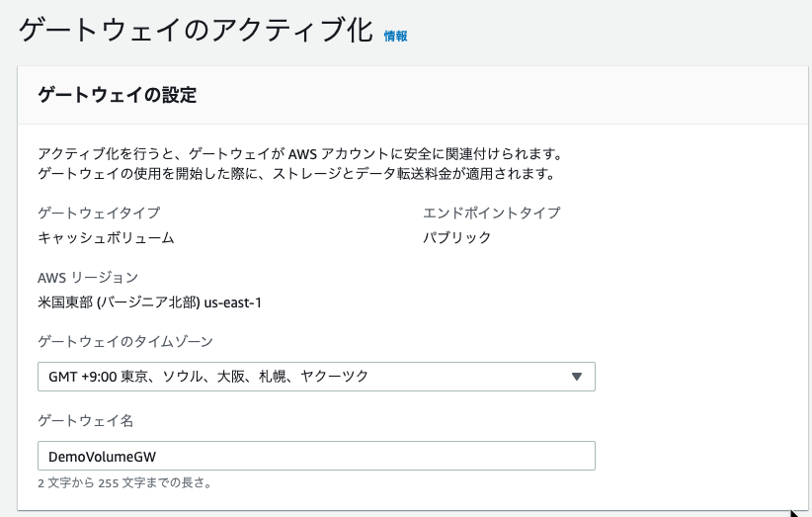Click the timezone dropdown arrow triangle
Viewport: 812px width, 517px height.
(576, 377)
